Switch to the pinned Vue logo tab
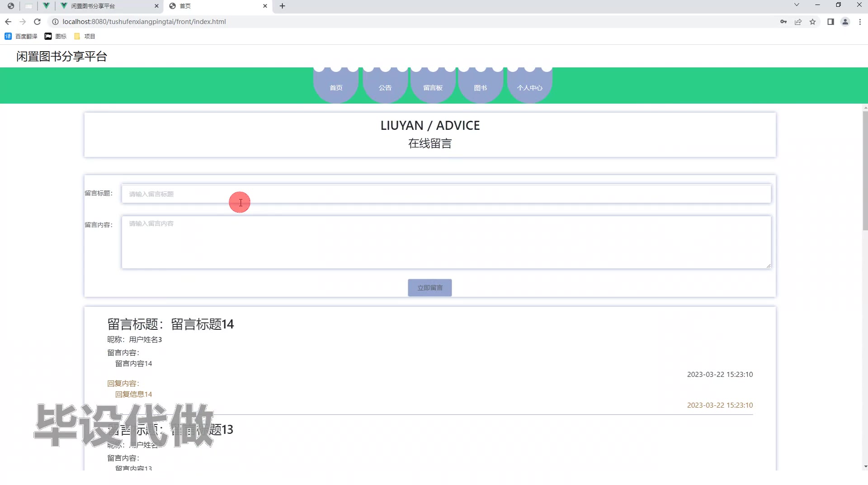This screenshot has width=868, height=485. (46, 6)
